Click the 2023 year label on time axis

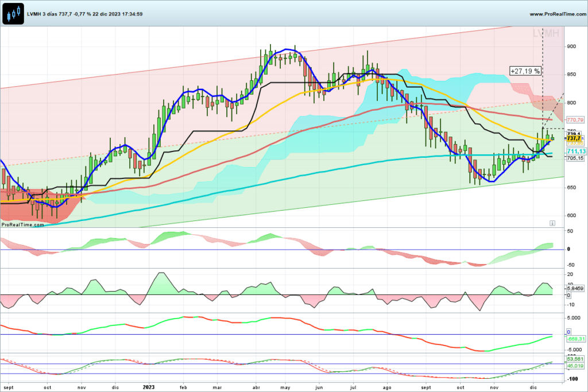149,387
